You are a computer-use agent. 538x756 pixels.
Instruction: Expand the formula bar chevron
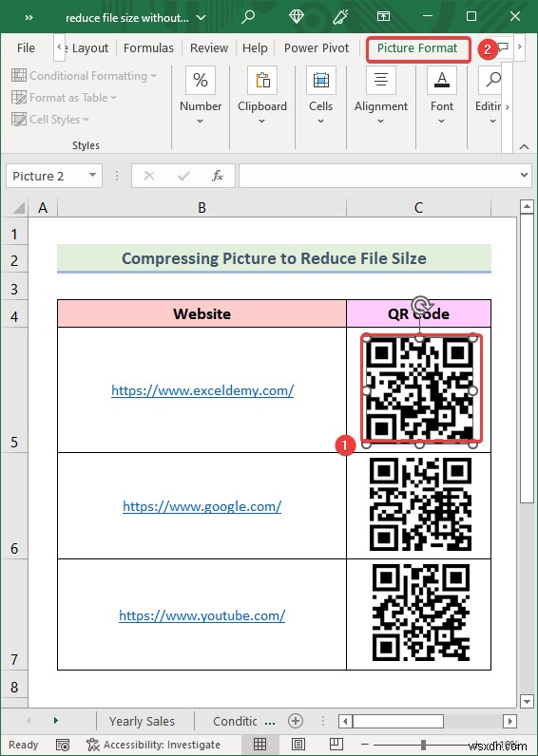coord(524,176)
